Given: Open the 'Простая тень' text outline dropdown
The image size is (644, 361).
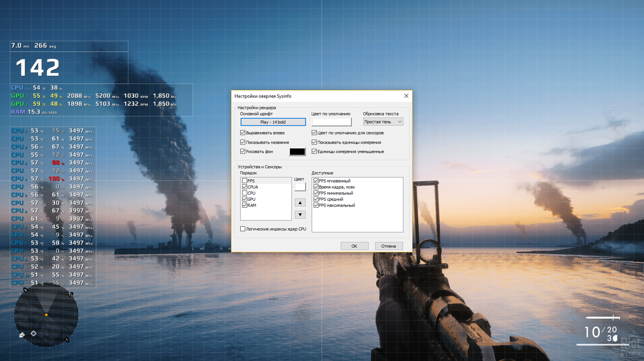Looking at the screenshot, I should (383, 122).
